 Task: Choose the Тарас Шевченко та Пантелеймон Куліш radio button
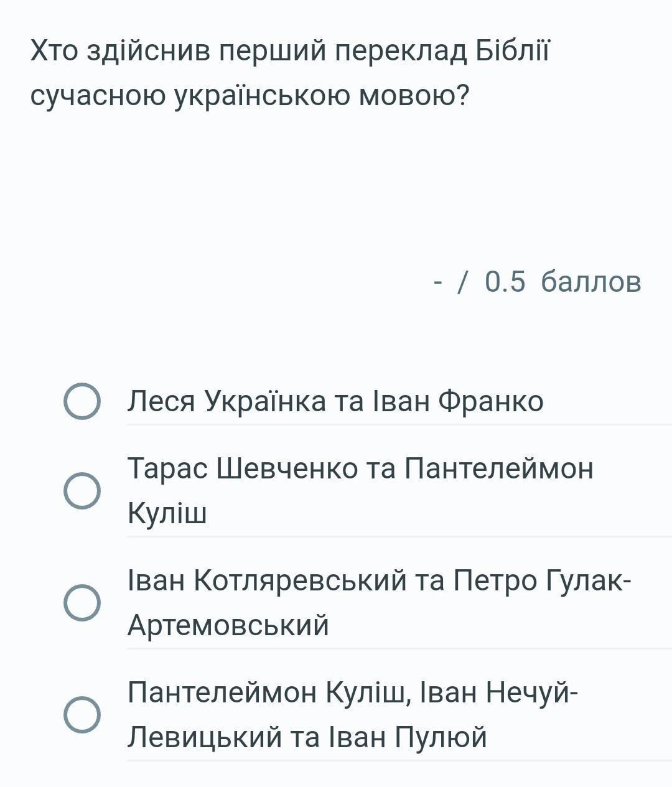pyautogui.click(x=82, y=490)
